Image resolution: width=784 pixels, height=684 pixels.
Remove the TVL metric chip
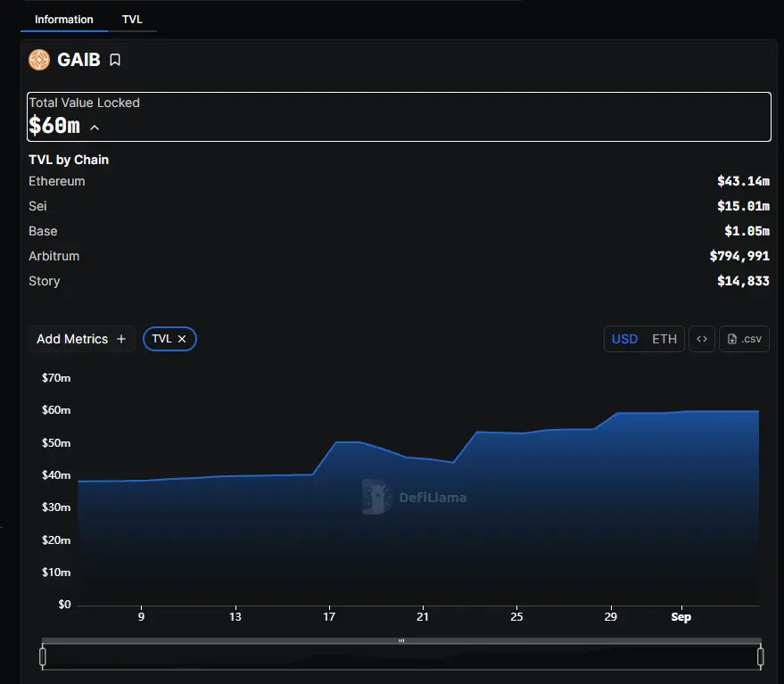pos(182,339)
